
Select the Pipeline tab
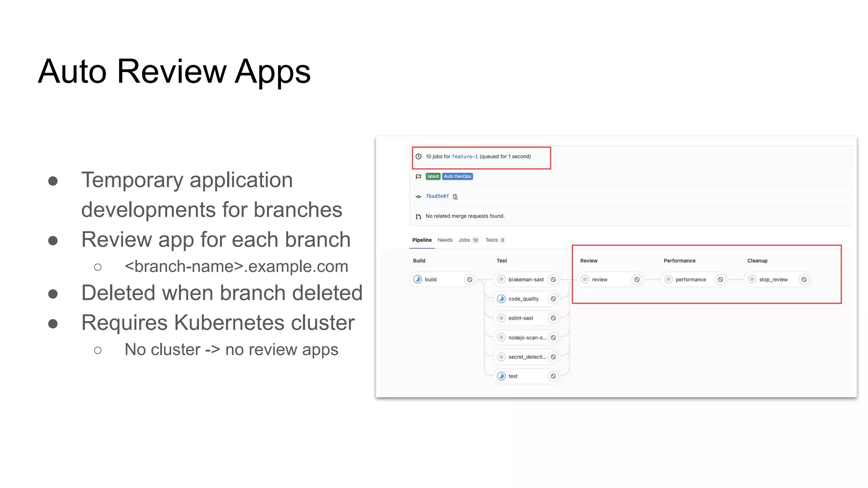click(x=422, y=240)
